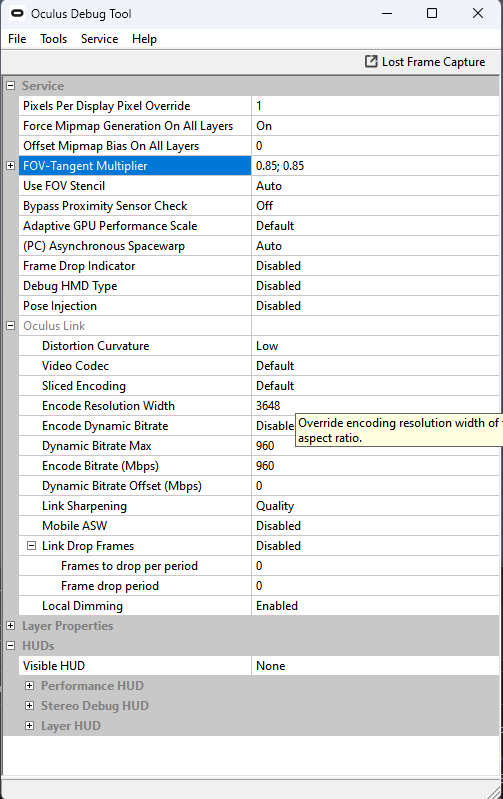
Task: Change Distortion Curvature Low value
Action: click(375, 346)
